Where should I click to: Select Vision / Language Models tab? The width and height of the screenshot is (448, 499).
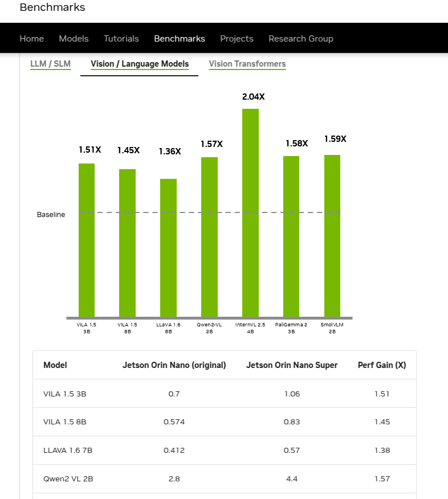click(x=140, y=64)
